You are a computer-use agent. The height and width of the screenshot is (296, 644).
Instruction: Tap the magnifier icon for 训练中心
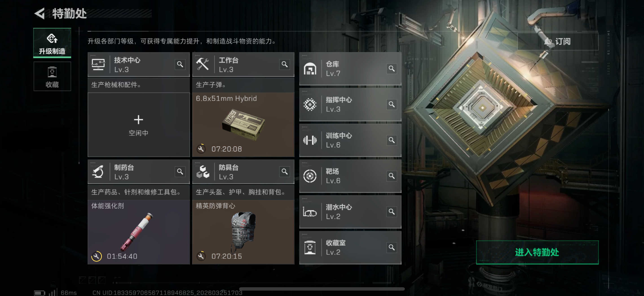(x=392, y=140)
